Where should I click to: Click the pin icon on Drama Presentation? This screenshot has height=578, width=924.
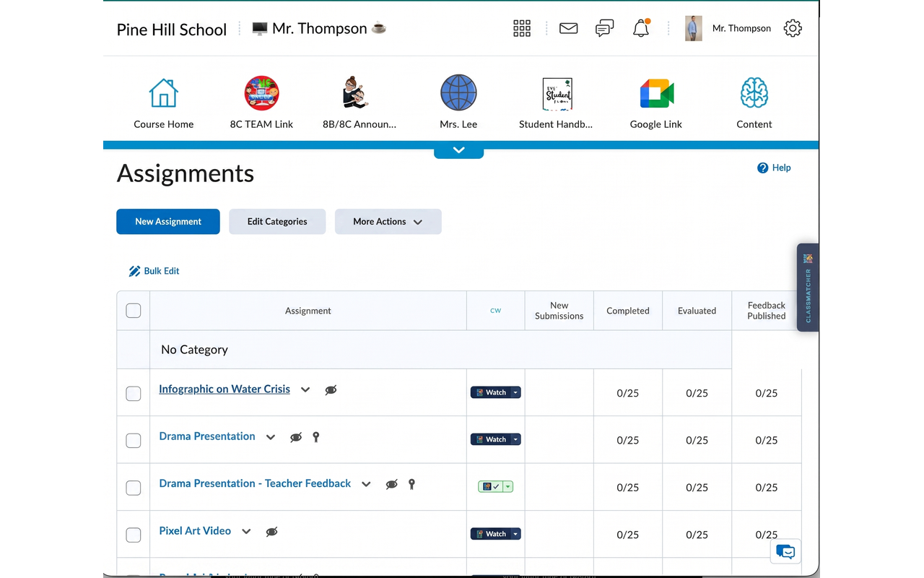pos(316,437)
